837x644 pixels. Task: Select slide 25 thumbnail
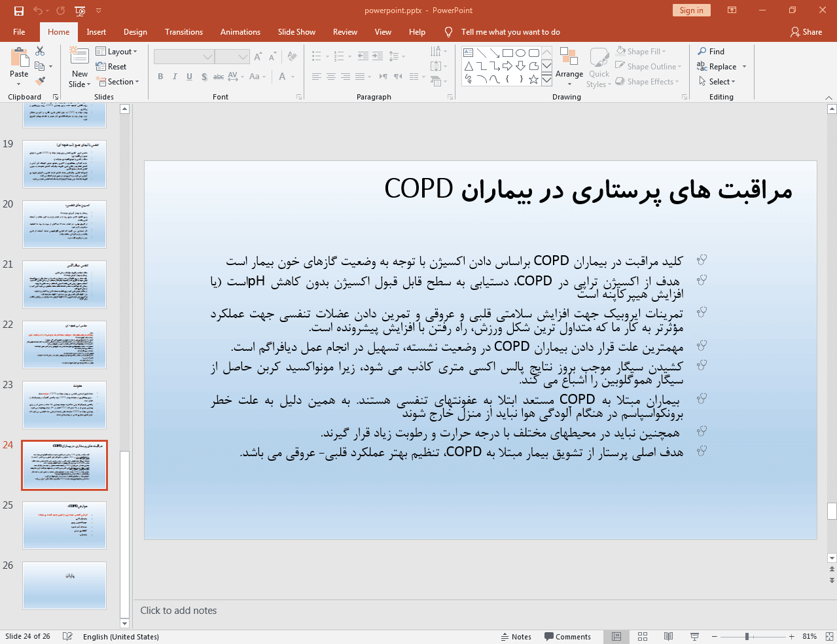(64, 526)
